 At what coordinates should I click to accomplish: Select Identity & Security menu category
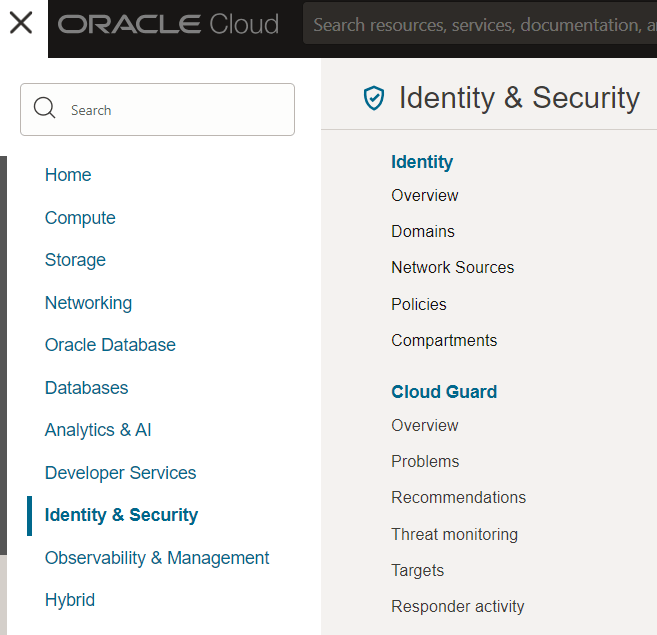pyautogui.click(x=121, y=515)
